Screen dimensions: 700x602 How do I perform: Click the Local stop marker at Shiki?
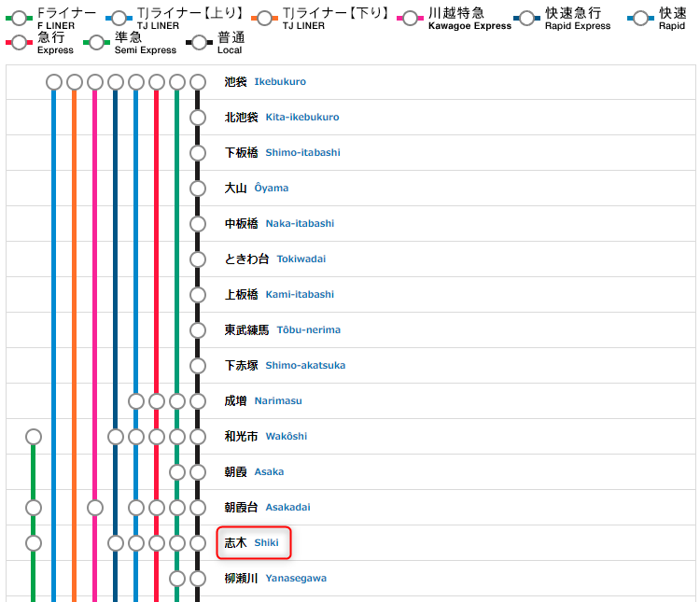pos(198,543)
